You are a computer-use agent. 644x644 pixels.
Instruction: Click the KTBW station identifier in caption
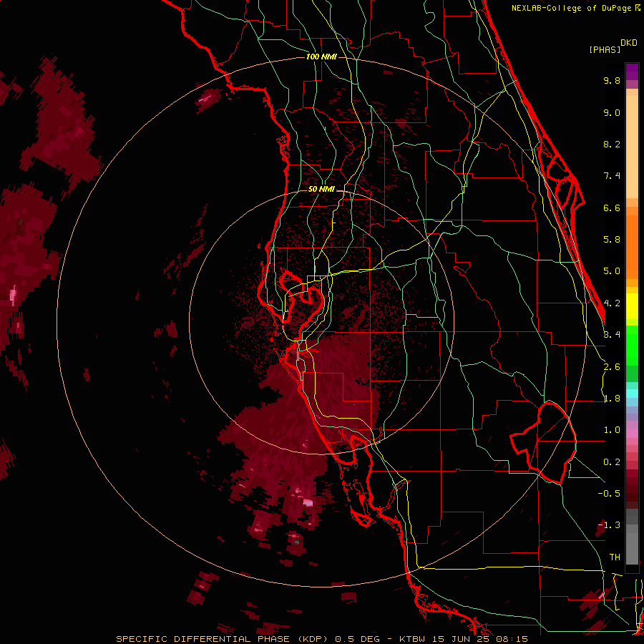pos(411,639)
